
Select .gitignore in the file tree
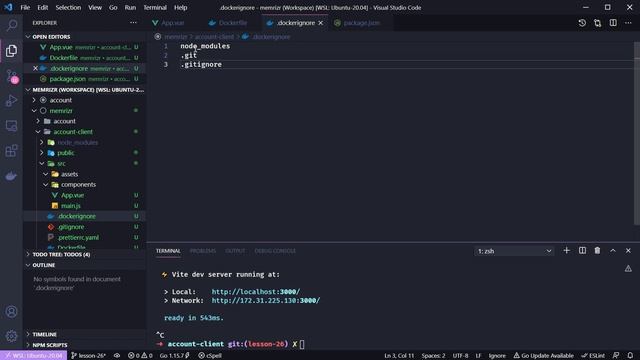coord(71,227)
